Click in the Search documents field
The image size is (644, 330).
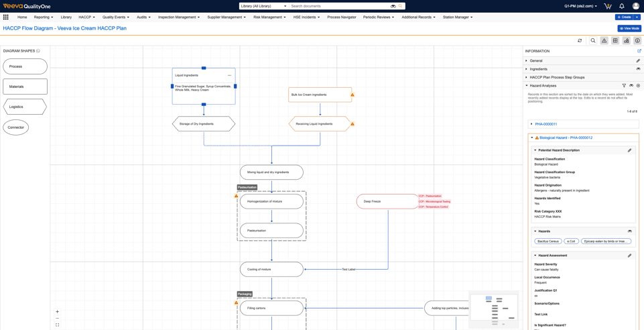[x=339, y=6]
